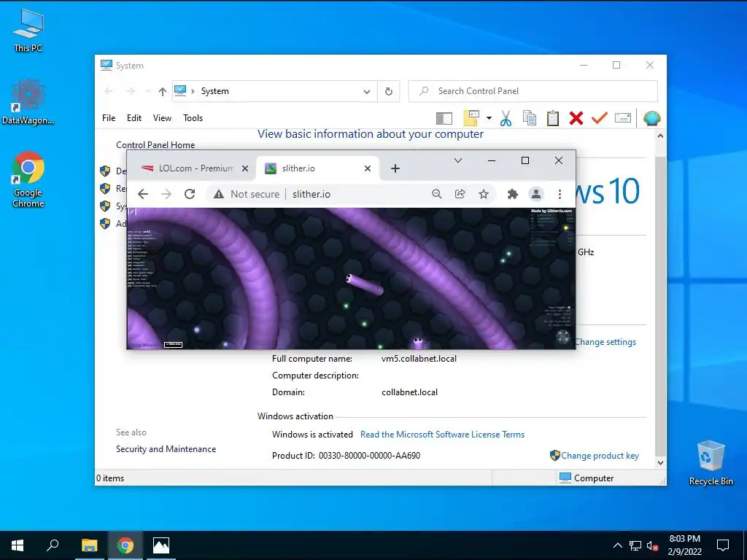747x560 pixels.
Task: Switch to the LOL.com Chrome tab
Action: tap(192, 168)
